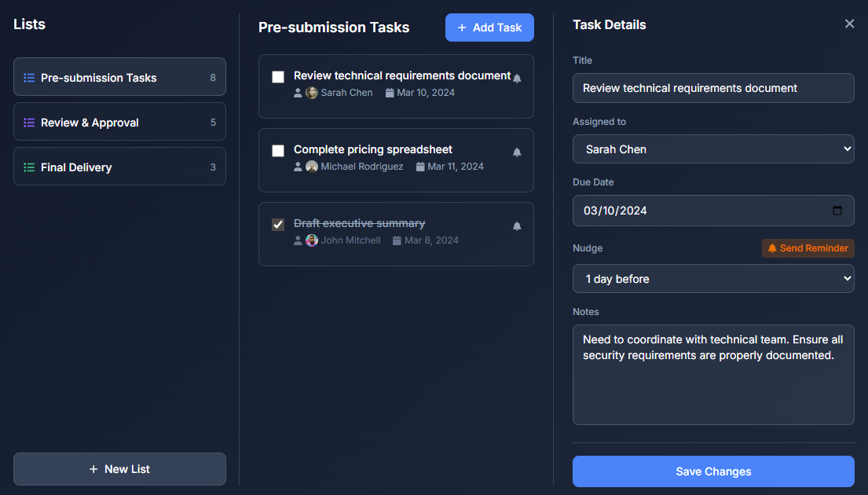This screenshot has width=868, height=495.
Task: Select the Pre-submission Tasks list
Action: point(119,77)
